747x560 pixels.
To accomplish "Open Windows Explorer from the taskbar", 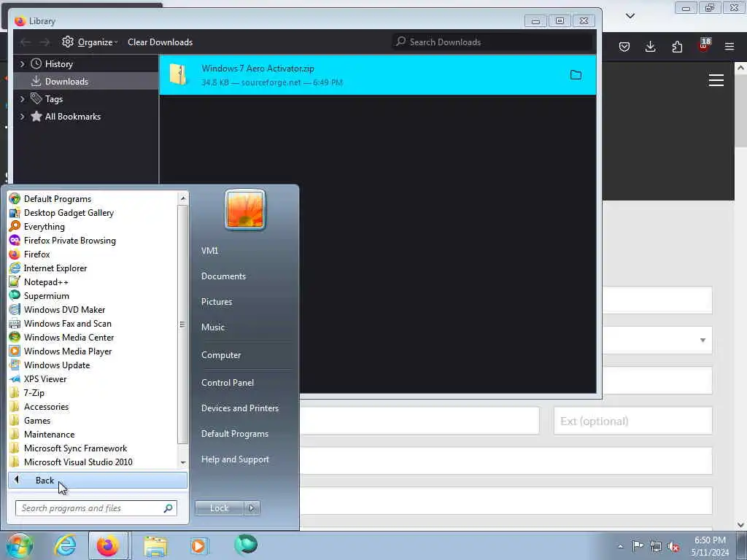I will (x=155, y=545).
